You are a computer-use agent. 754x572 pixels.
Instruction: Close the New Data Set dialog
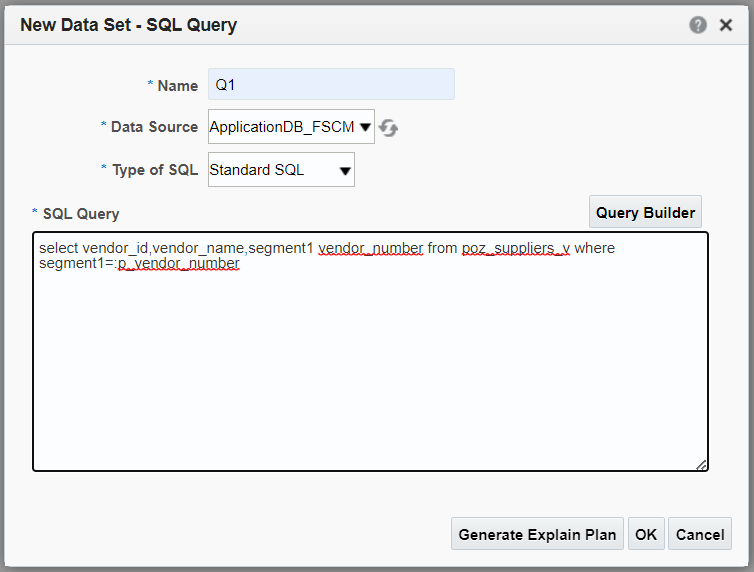coord(726,25)
